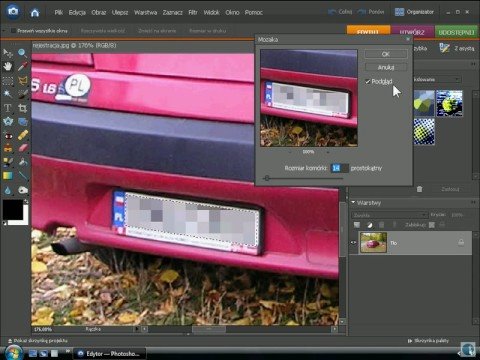Viewport: 480px width, 360px height.
Task: Collapse the Warstwy panel triangle
Action: (x=353, y=202)
